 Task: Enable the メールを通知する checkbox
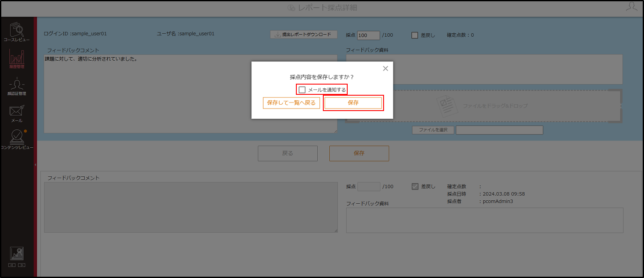point(302,90)
